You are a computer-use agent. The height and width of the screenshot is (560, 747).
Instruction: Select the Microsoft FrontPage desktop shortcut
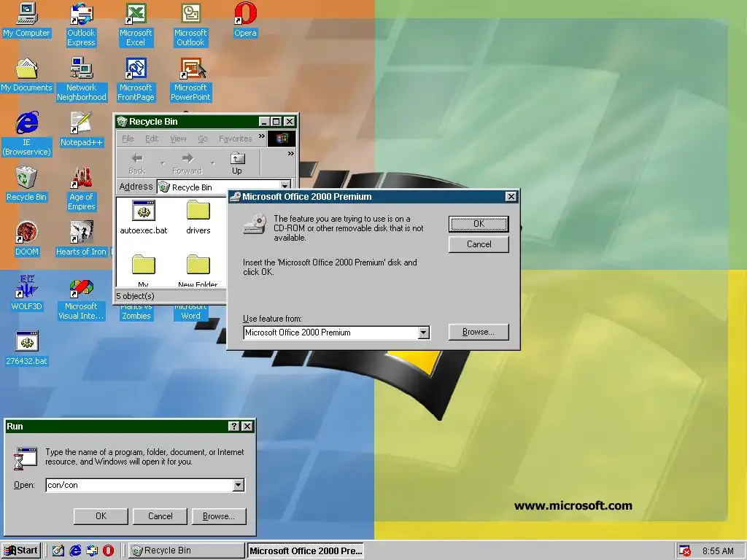point(136,79)
